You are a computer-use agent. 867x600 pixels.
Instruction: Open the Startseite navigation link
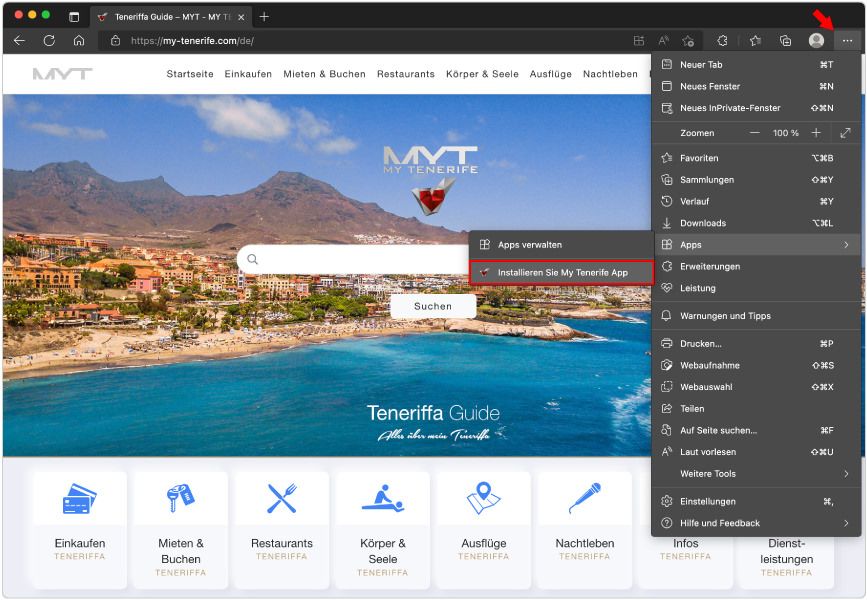193,74
